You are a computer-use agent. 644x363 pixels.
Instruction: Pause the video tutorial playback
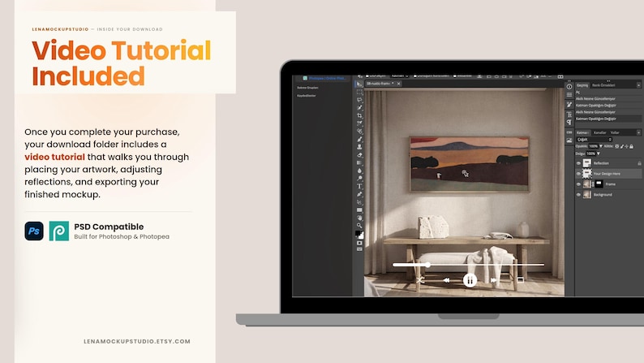coord(470,280)
